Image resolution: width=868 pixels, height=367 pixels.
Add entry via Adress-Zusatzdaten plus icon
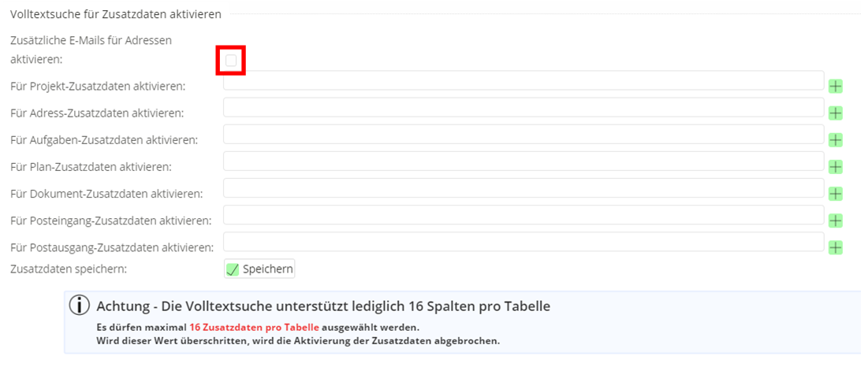(x=836, y=113)
